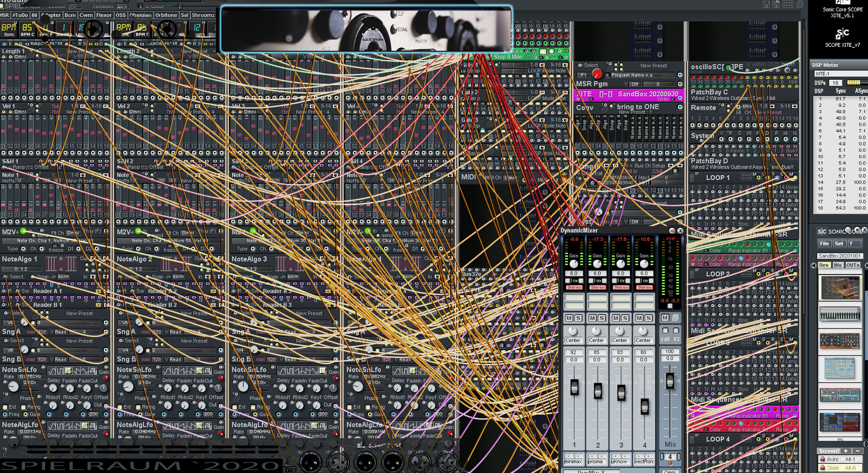This screenshot has width=868, height=473.
Task: Open the XITE-1 selector in DSP Meter
Action: [x=840, y=74]
